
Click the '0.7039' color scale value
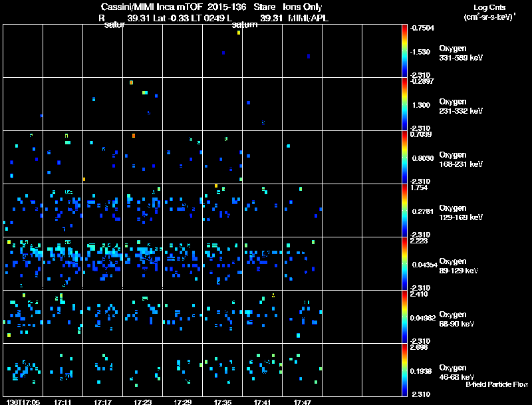[421, 134]
